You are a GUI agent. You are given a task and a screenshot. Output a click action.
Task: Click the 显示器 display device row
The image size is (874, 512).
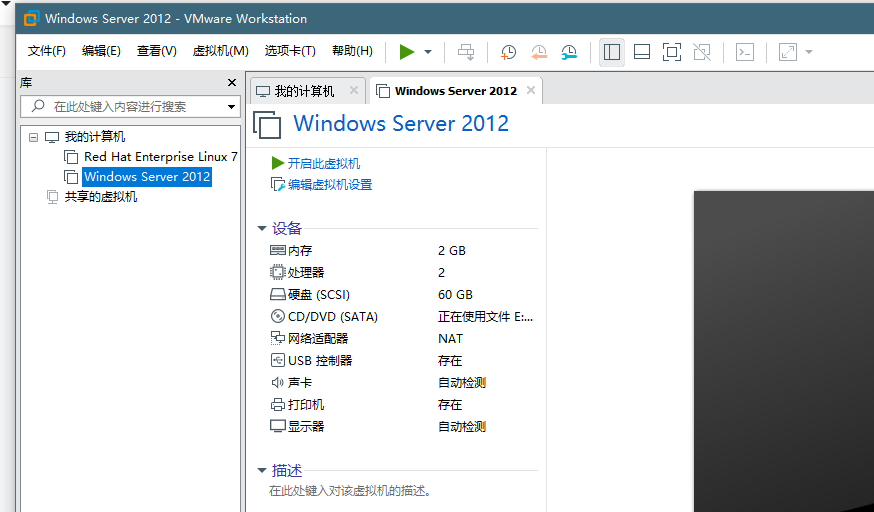pyautogui.click(x=401, y=427)
